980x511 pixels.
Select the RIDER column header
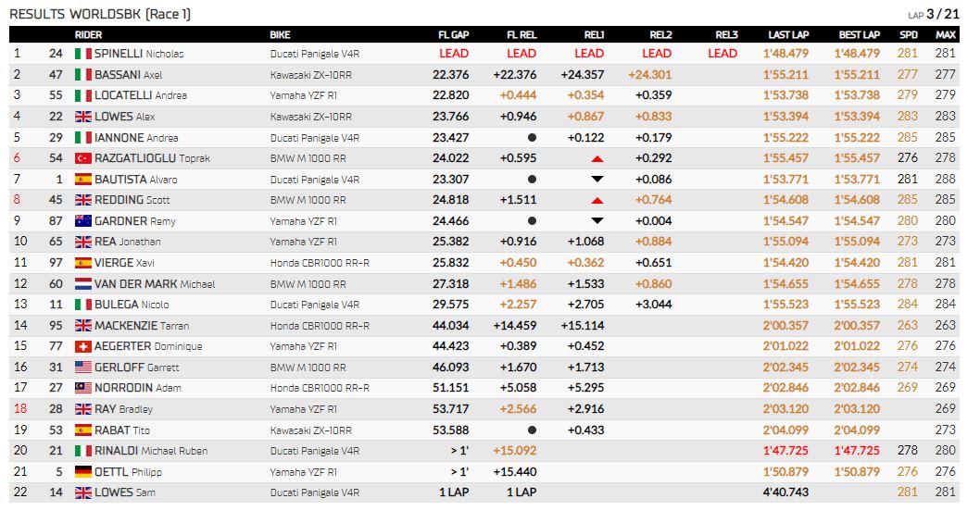(x=88, y=35)
